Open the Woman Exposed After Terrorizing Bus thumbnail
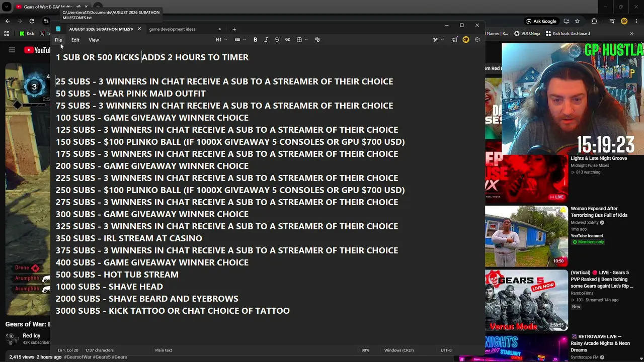This screenshot has width=644, height=362. [526, 236]
